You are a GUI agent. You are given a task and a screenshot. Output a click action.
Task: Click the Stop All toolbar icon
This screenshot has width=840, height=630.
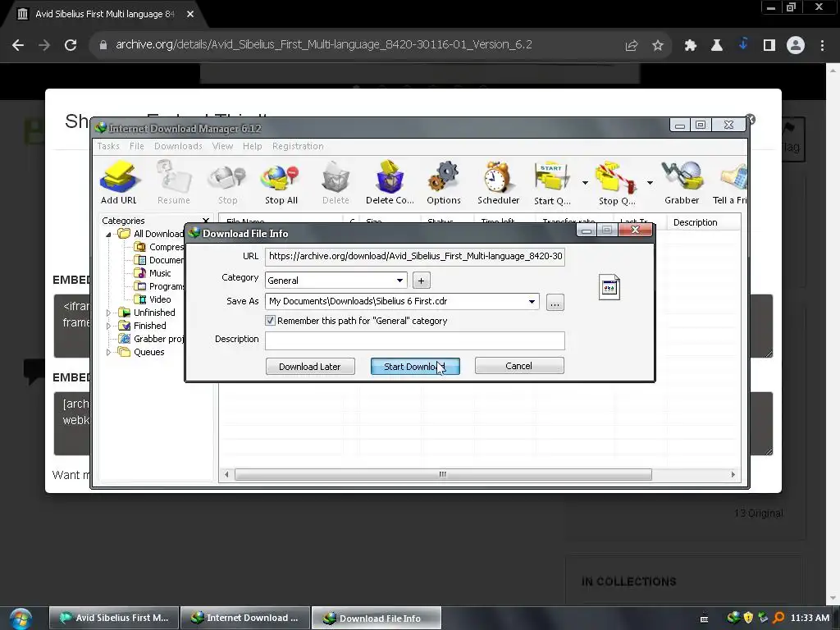click(x=281, y=183)
